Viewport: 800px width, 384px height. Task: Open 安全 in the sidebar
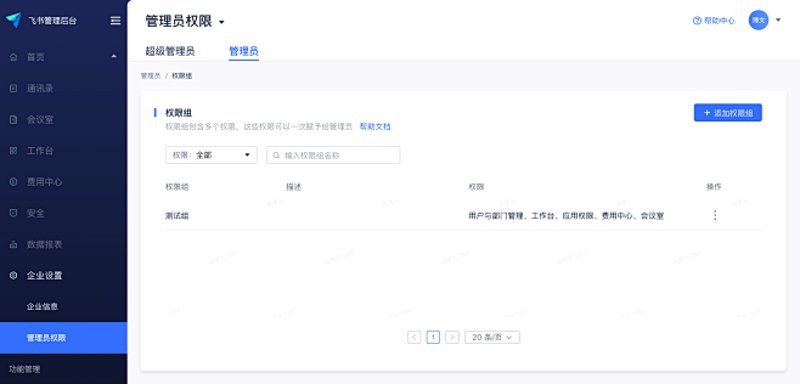36,213
